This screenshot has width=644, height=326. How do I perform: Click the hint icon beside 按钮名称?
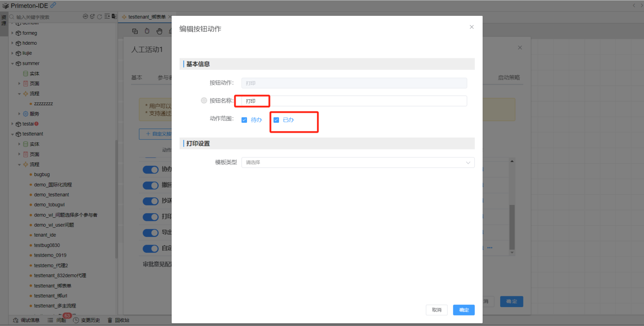[x=204, y=101]
